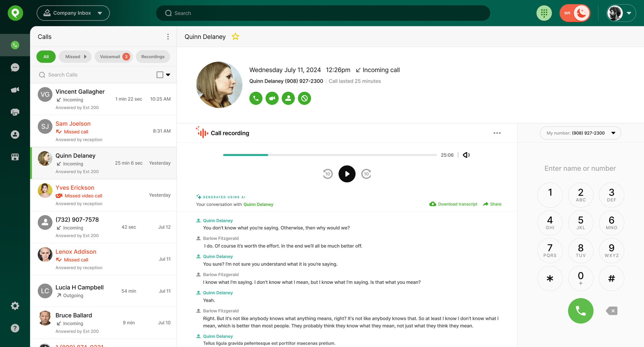Toggle the do-not-disturb switch labeled on

point(575,13)
